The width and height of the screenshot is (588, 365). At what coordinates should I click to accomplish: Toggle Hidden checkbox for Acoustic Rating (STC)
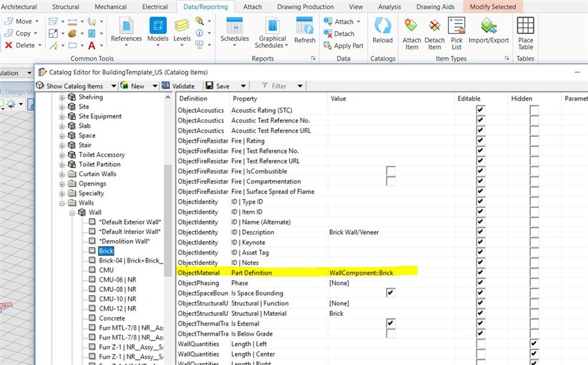pyautogui.click(x=534, y=110)
